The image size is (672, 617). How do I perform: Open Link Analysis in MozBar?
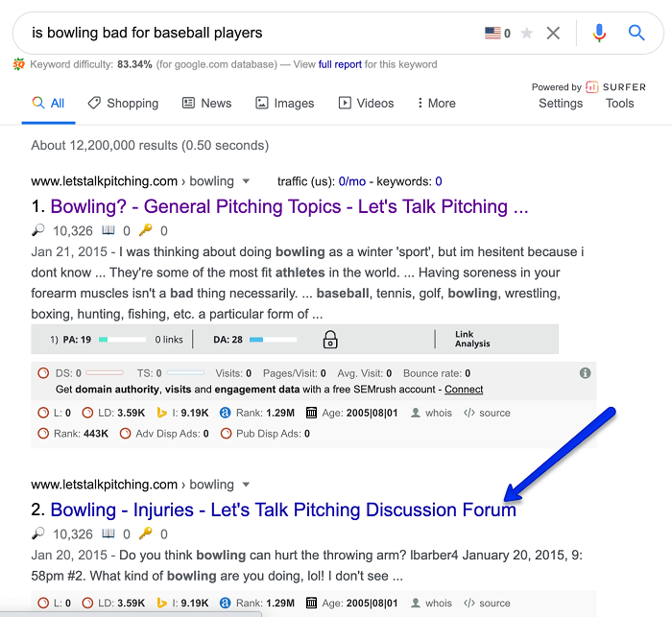(x=472, y=339)
